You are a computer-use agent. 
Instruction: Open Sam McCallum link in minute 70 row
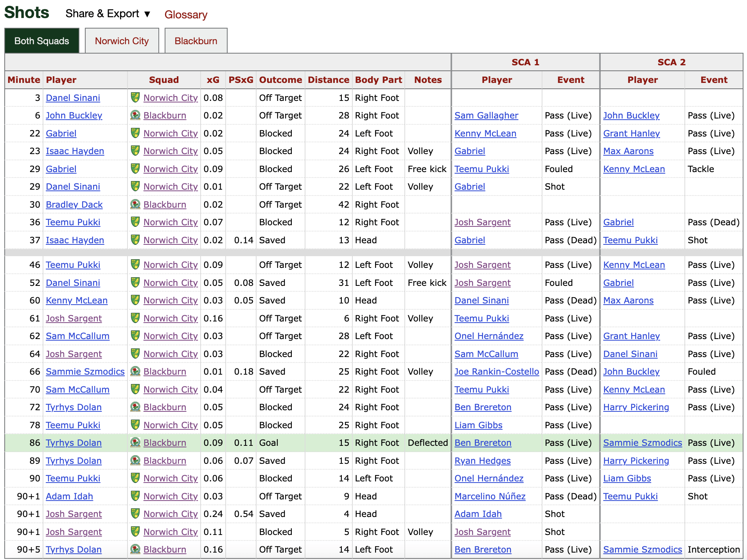click(77, 389)
